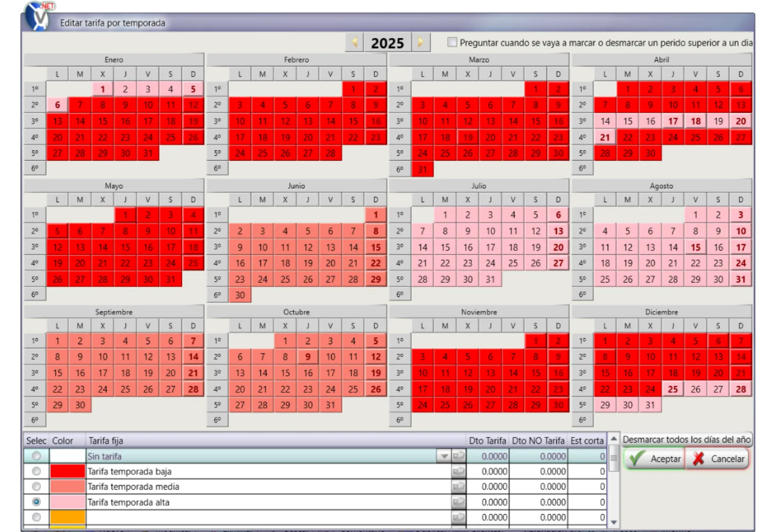Click the pink temporada alta color swatch
The height and width of the screenshot is (532, 776).
click(x=68, y=502)
